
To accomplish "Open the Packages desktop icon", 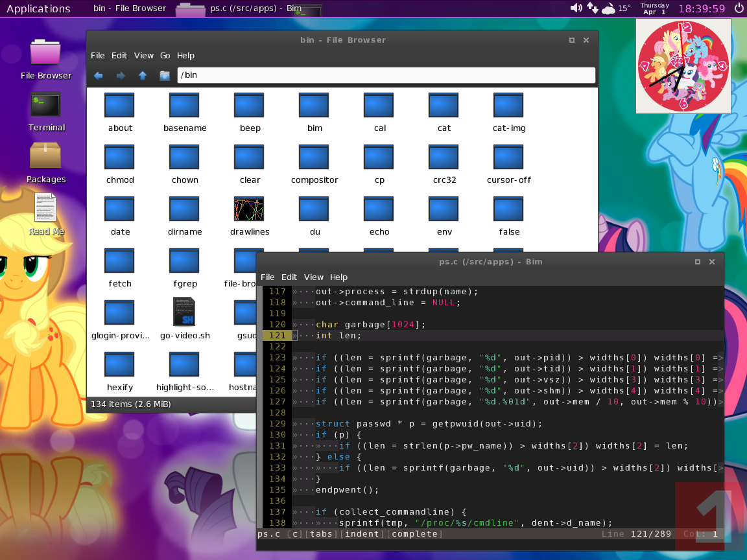I will 45,157.
